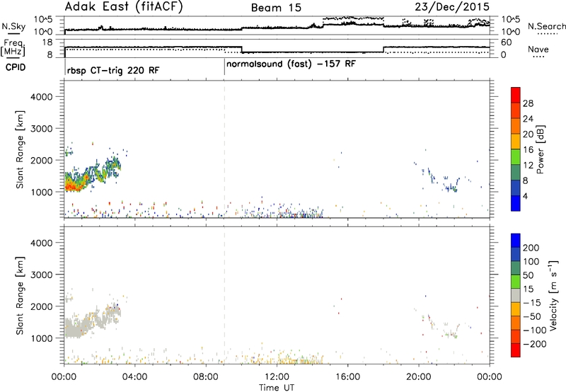The image size is (566, 392).
Task: Select the '28' Power colorbar label
Action: pyautogui.click(x=528, y=103)
